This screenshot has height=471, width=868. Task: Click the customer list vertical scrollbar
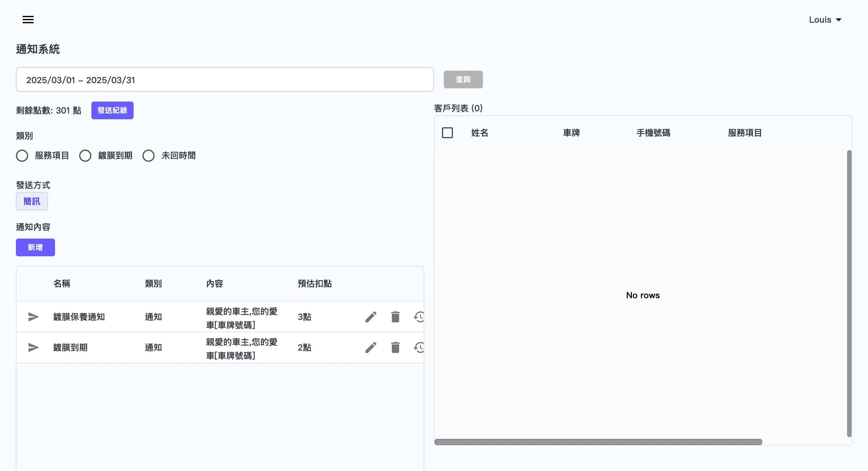coord(849,293)
